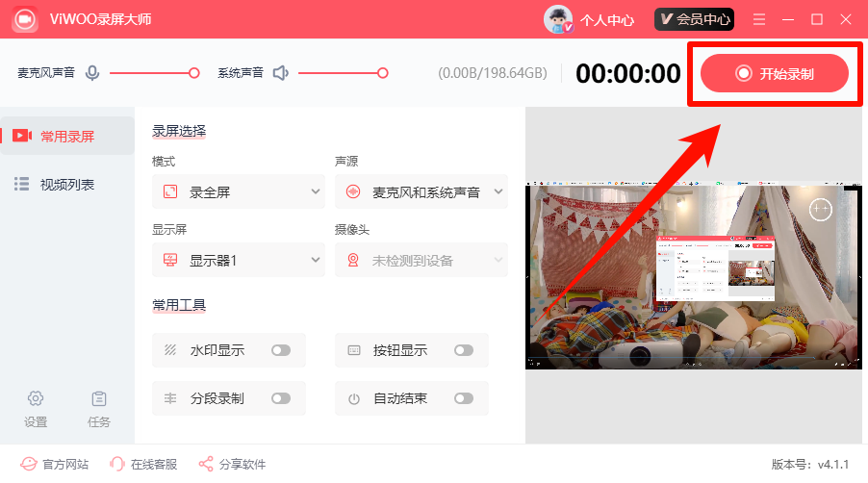Click the ViWOO app logo icon
This screenshot has height=483, width=868.
coord(24,19)
